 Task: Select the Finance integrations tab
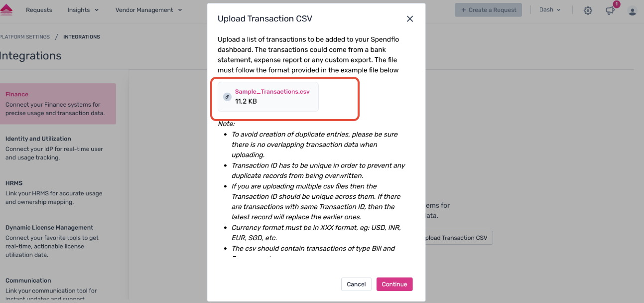(x=57, y=104)
